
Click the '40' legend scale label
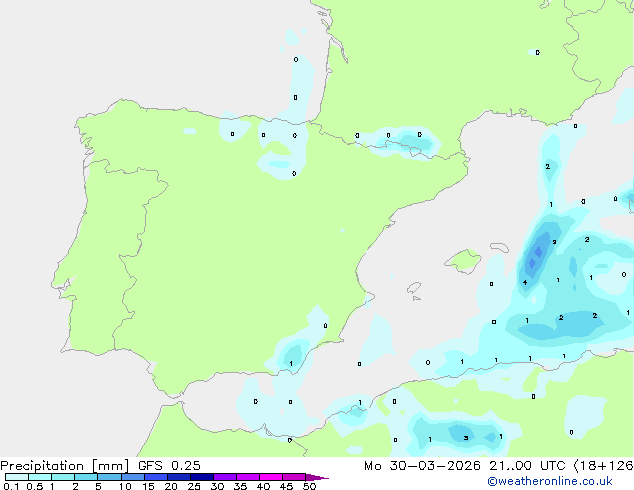pyautogui.click(x=263, y=486)
